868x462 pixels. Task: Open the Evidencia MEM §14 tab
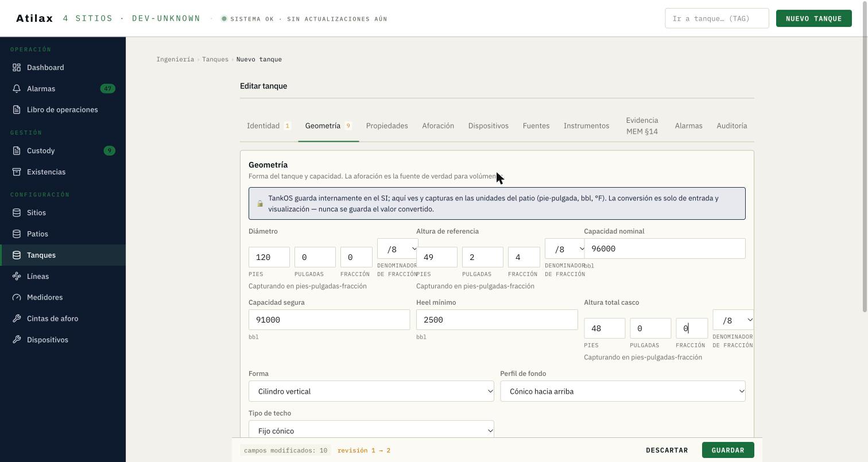[642, 126]
